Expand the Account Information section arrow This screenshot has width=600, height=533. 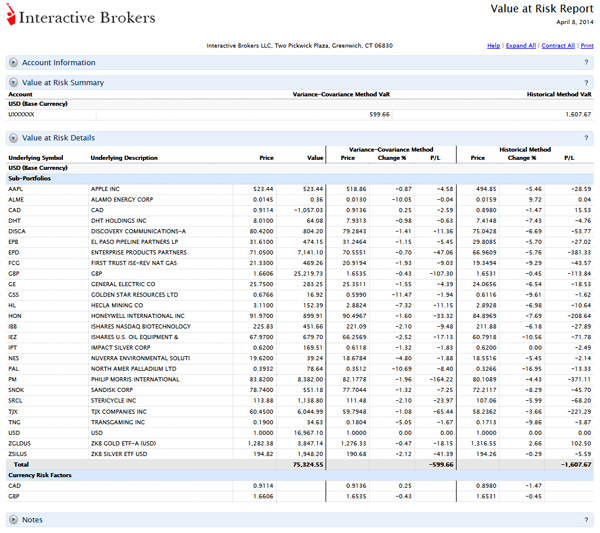coord(14,62)
